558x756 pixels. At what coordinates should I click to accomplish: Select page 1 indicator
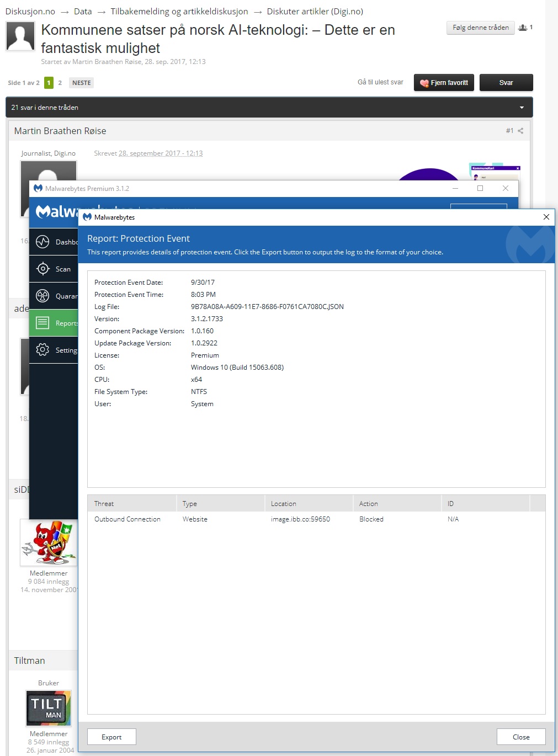[49, 83]
